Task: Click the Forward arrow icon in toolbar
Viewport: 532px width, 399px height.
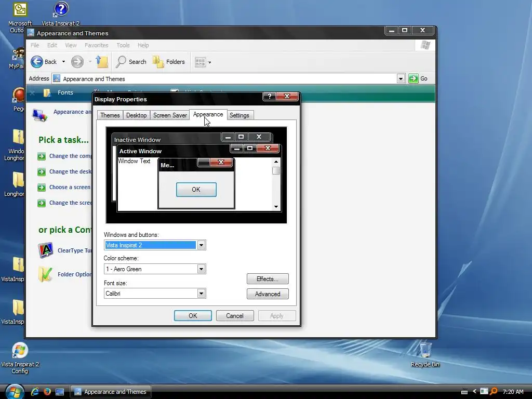Action: (x=77, y=62)
